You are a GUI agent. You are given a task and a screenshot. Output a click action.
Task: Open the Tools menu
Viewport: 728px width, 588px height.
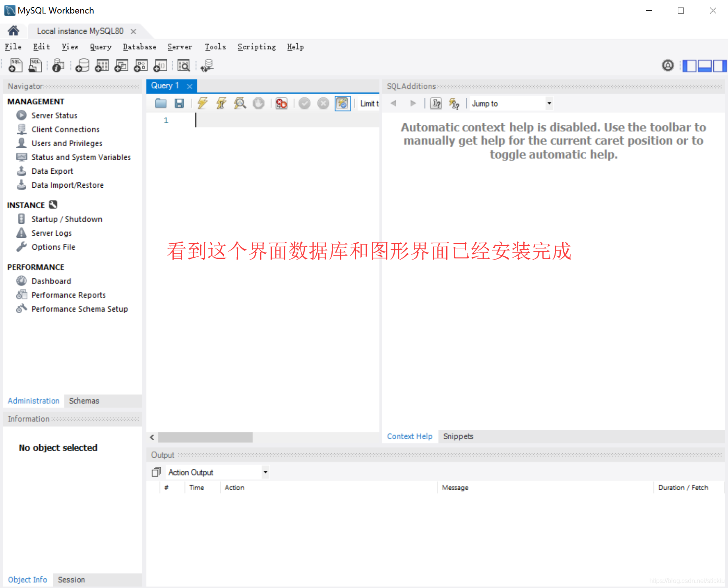[215, 47]
